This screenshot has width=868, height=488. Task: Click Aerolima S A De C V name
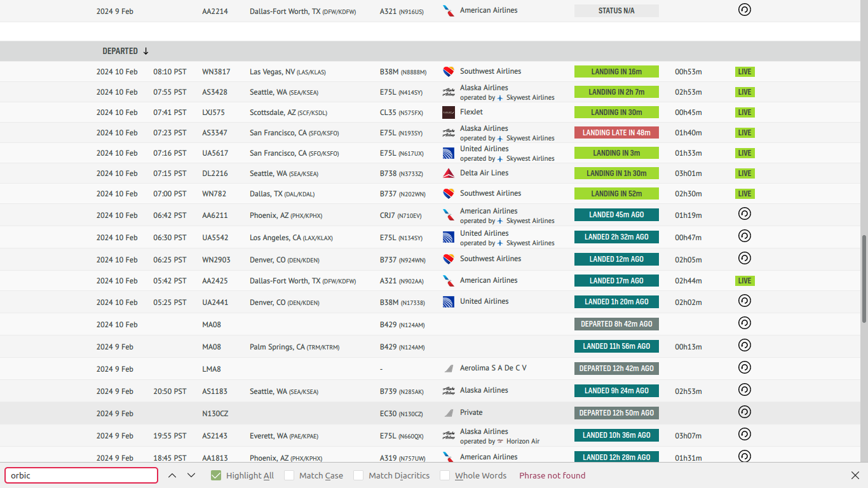(493, 368)
